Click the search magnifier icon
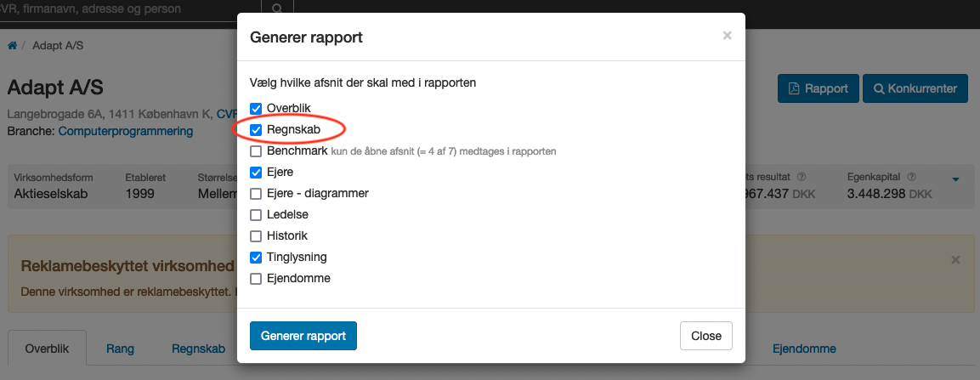980x380 pixels. [277, 9]
